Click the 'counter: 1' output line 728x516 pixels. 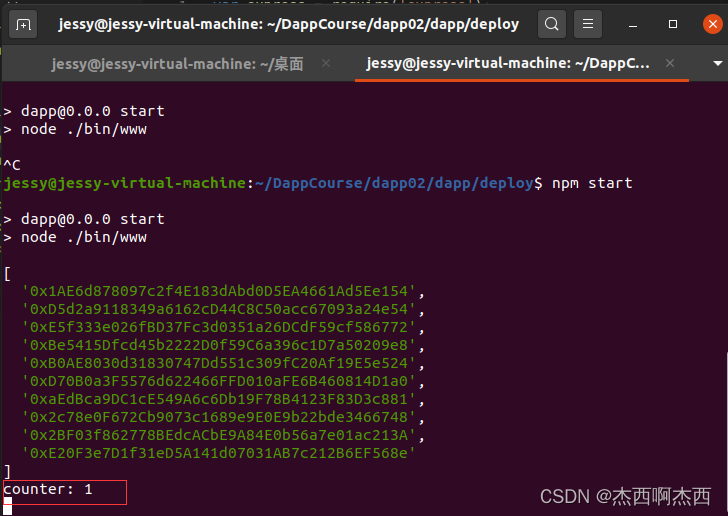48,489
